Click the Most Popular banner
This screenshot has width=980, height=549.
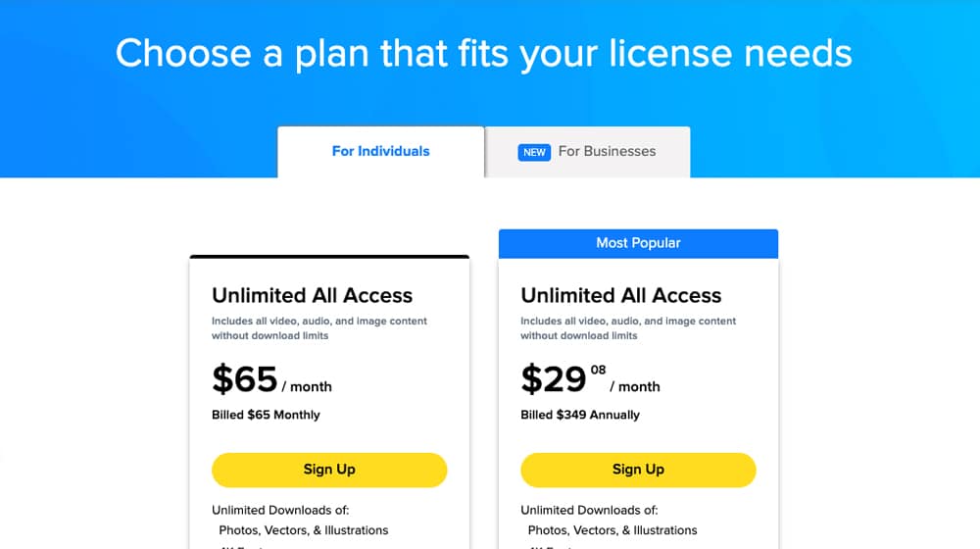[x=638, y=243]
